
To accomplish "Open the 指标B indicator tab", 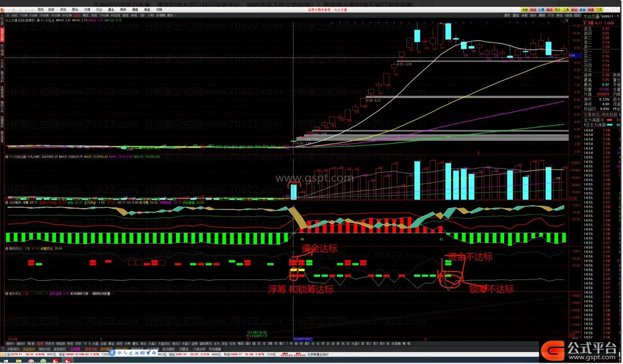I will click(x=21, y=344).
